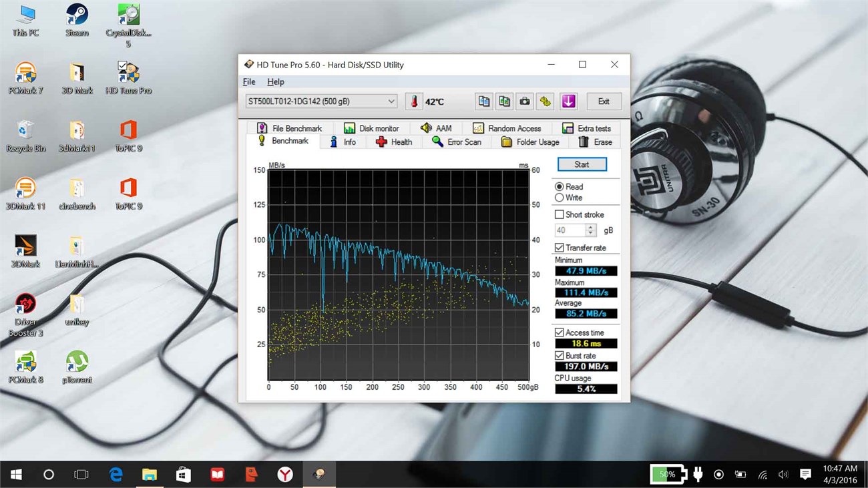Click the temperature thermometer icon
868x488 pixels.
tap(414, 101)
